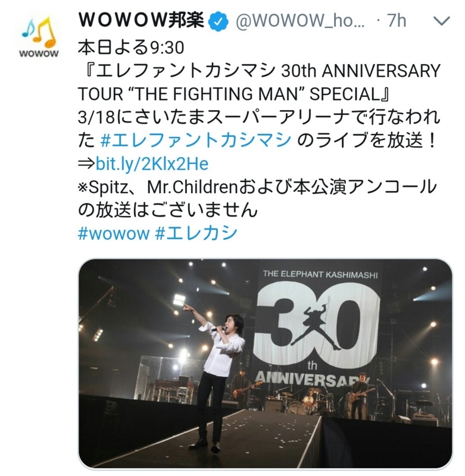The width and height of the screenshot is (465, 476).
Task: Click the 本日よる9:30 tweet line
Action: 131,48
